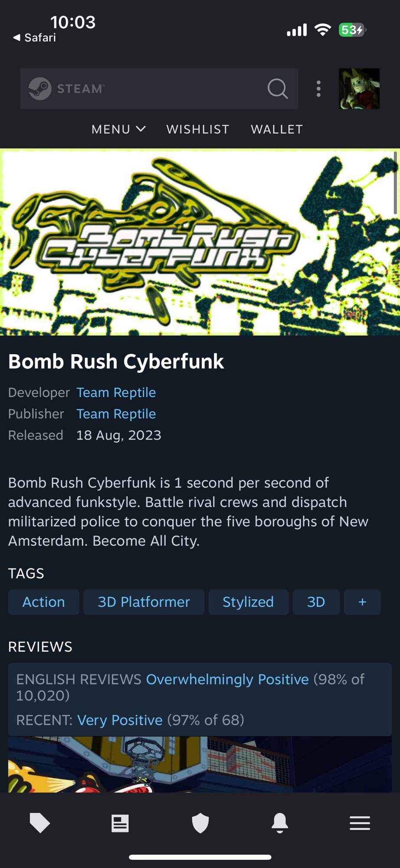This screenshot has height=868, width=400.
Task: Open Team Reptile developer link
Action: (x=116, y=392)
